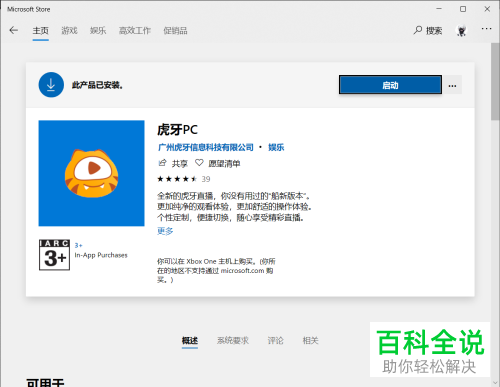Click the 虎牙PC title text
Viewport: 500px width, 387px height.
point(177,130)
